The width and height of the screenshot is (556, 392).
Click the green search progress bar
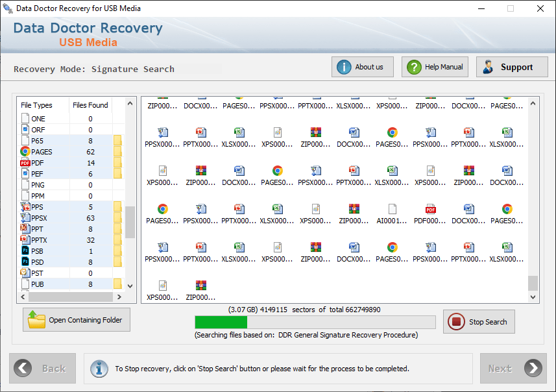tap(221, 322)
